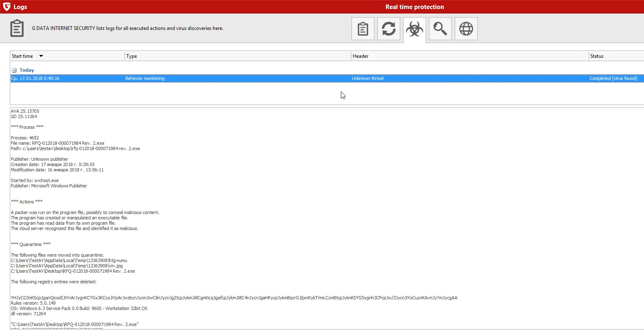644x335 pixels.
Task: Click the Publisher: Unknown publisher line
Action: [39, 159]
